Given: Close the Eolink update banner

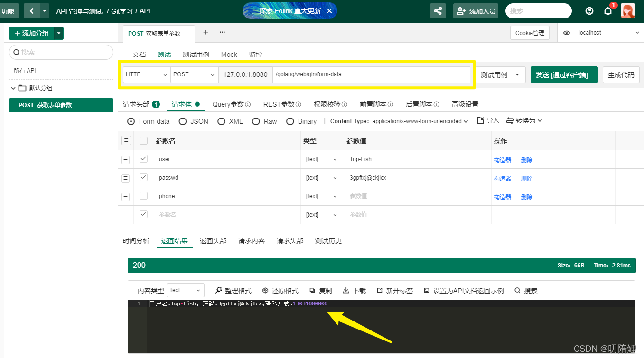Looking at the screenshot, I should 329,10.
